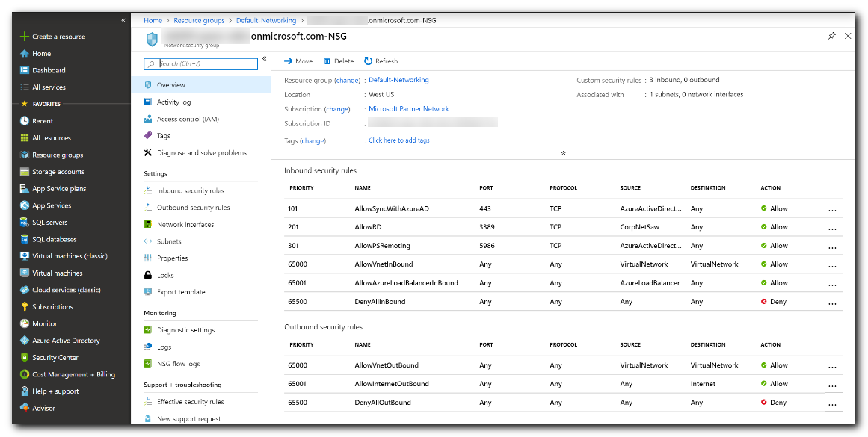
Task: Open more options for AllowRD rule
Action: [832, 229]
